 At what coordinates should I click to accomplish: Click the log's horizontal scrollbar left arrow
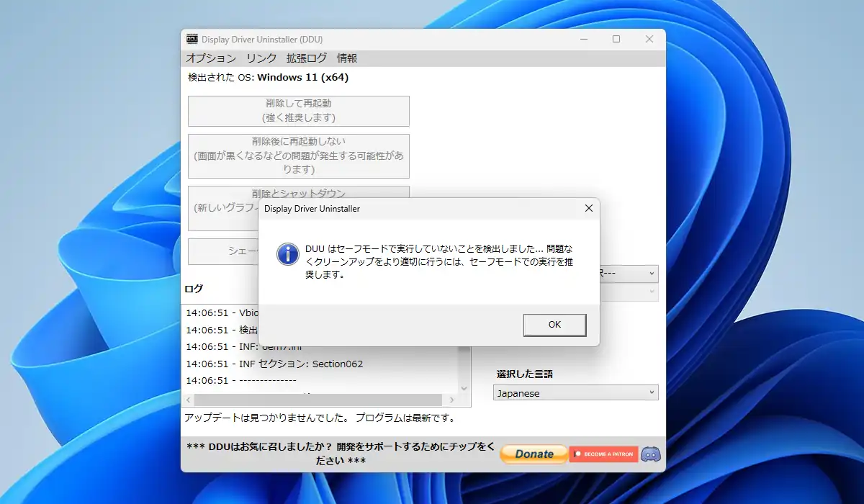click(x=189, y=400)
